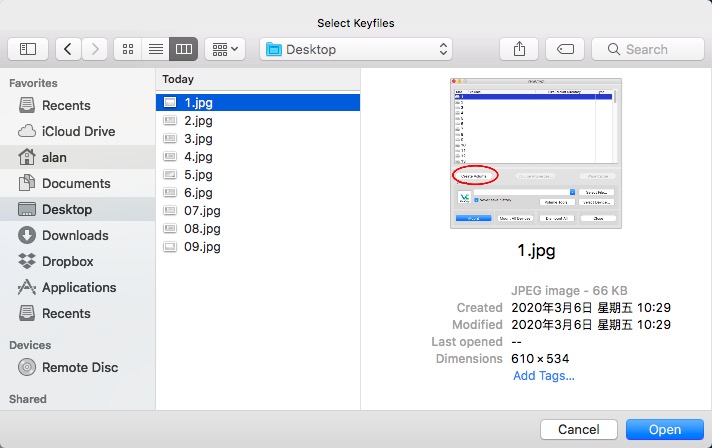Screen dimensions: 712x448
Task: Click the Edit Tags toolbar button
Action: point(565,49)
